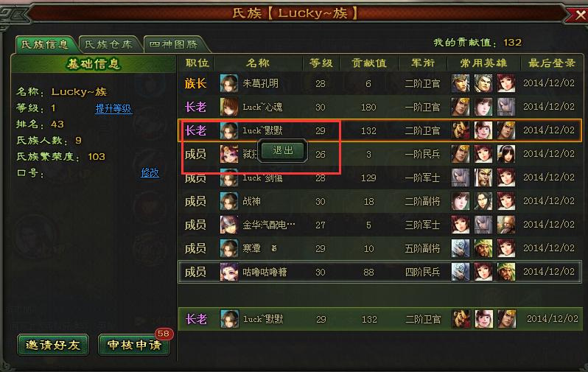The height and width of the screenshot is (372, 588).
Task: Click the 提升等级 link
Action: (113, 109)
